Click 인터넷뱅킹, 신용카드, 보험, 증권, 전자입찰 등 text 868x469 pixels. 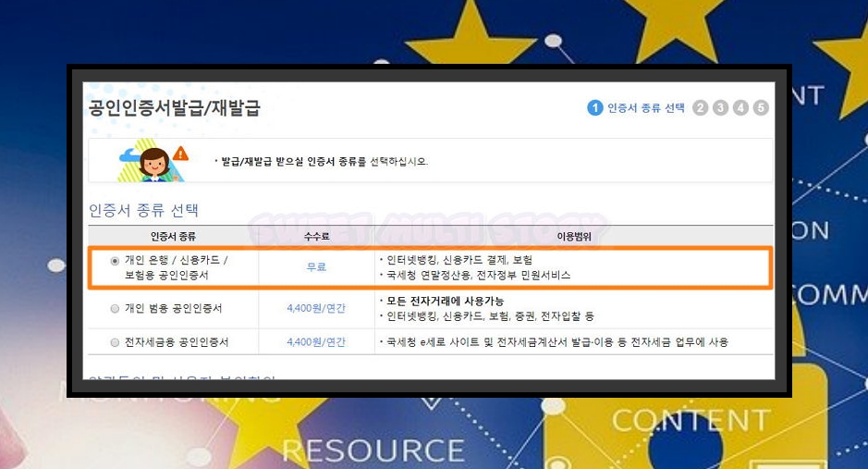click(x=490, y=316)
